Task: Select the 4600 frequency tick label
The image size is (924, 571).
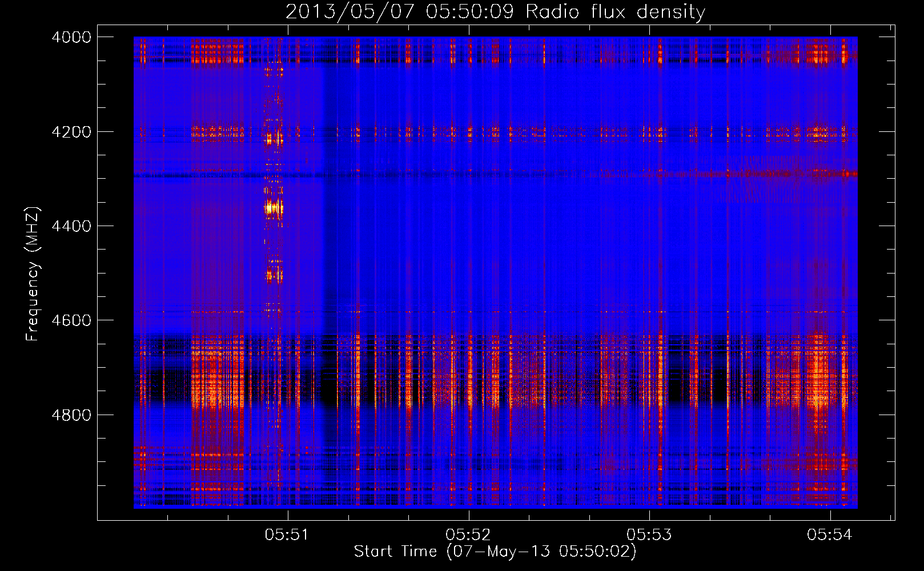Action: click(71, 320)
